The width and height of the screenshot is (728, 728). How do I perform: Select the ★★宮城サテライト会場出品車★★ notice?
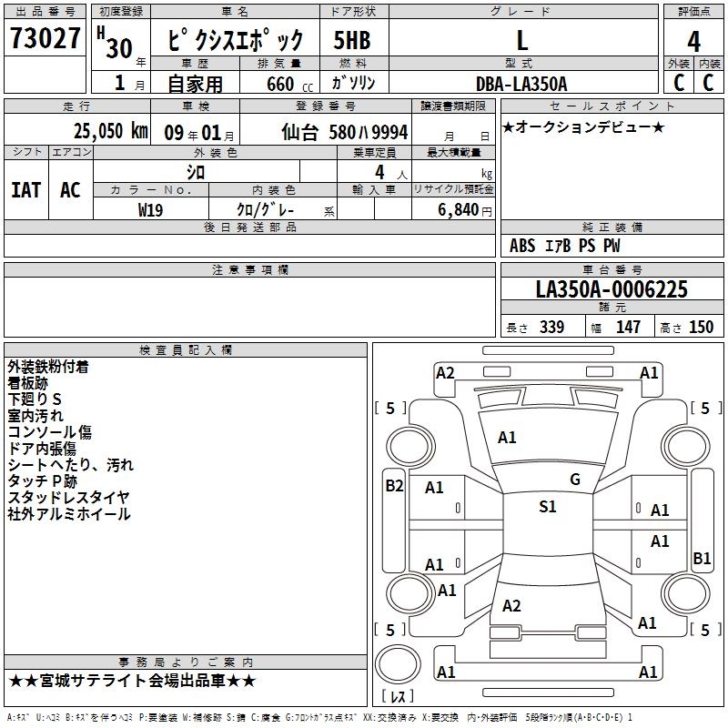click(x=132, y=681)
